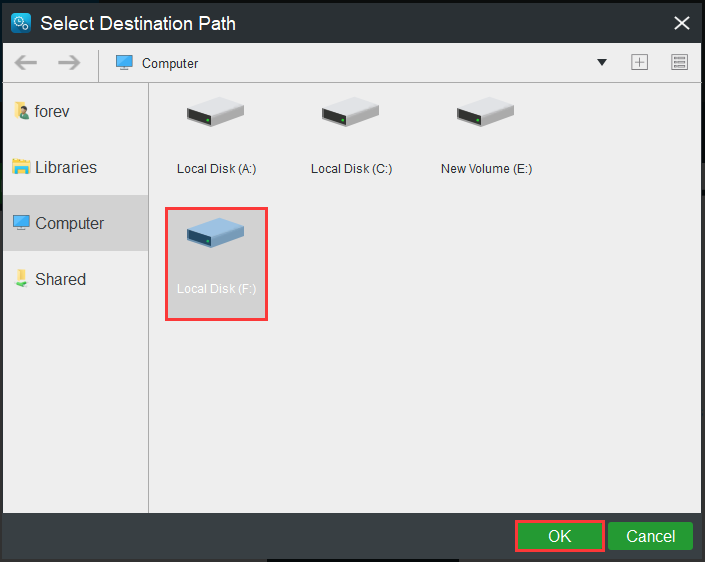Close the Select Destination Path dialog

682,23
